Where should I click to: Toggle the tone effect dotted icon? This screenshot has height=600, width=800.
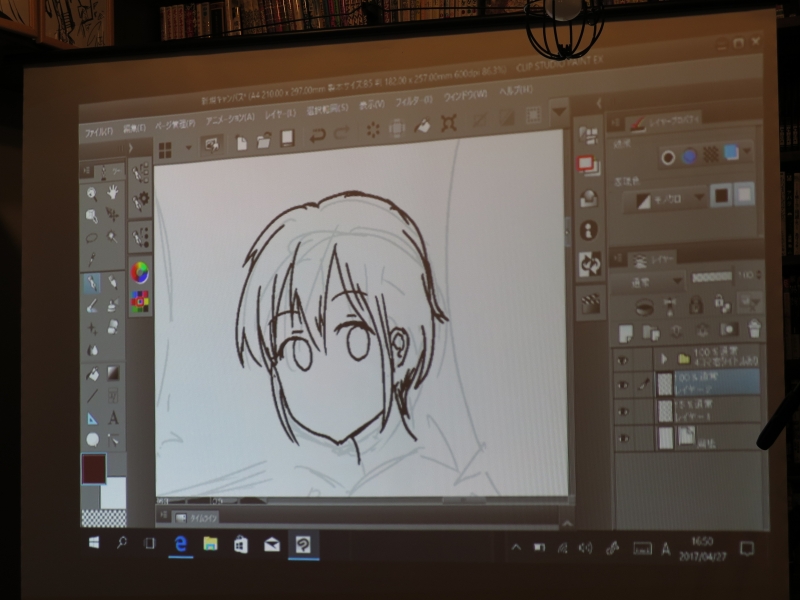(x=710, y=154)
